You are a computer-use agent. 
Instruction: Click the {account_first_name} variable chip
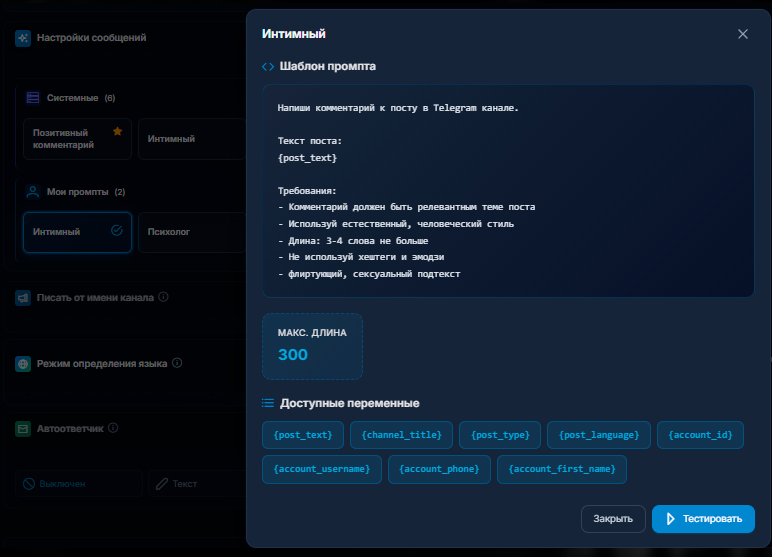tap(562, 469)
